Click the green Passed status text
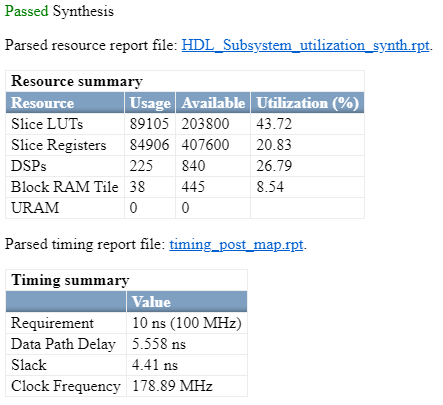The height and width of the screenshot is (405, 443). pos(27,11)
